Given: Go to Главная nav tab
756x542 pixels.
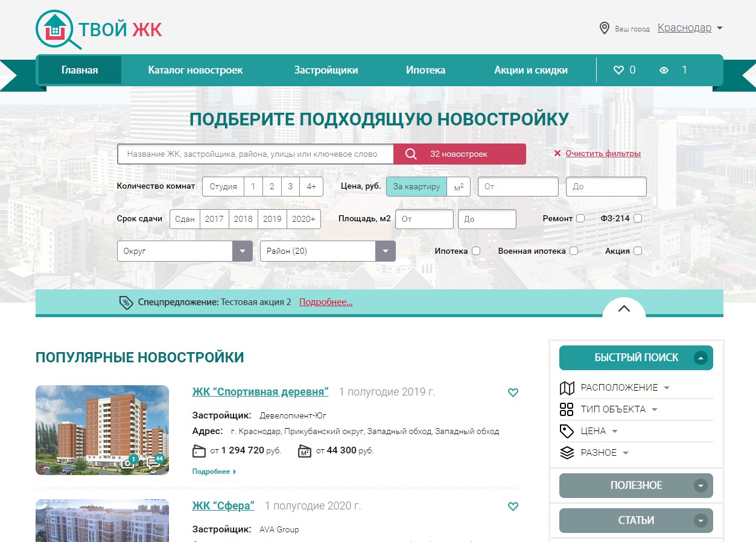Looking at the screenshot, I should 80,70.
